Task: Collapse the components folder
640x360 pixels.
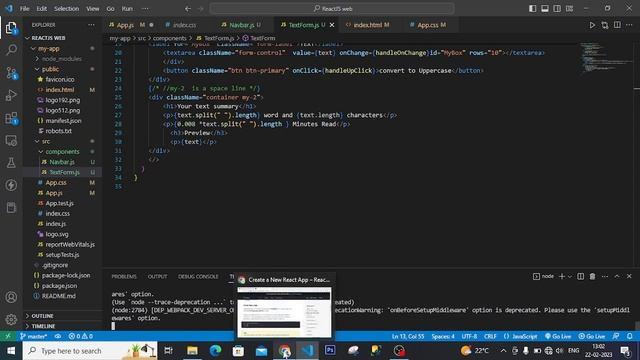Action: (x=62, y=151)
